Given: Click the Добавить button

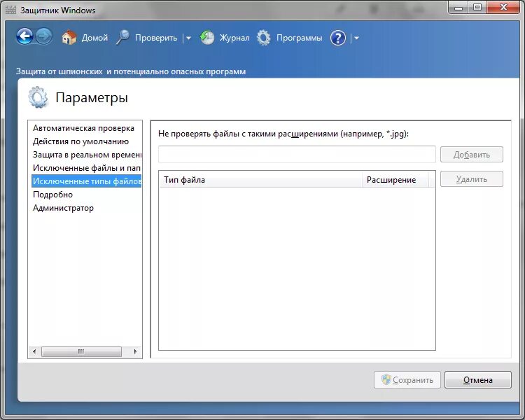Looking at the screenshot, I should [471, 155].
